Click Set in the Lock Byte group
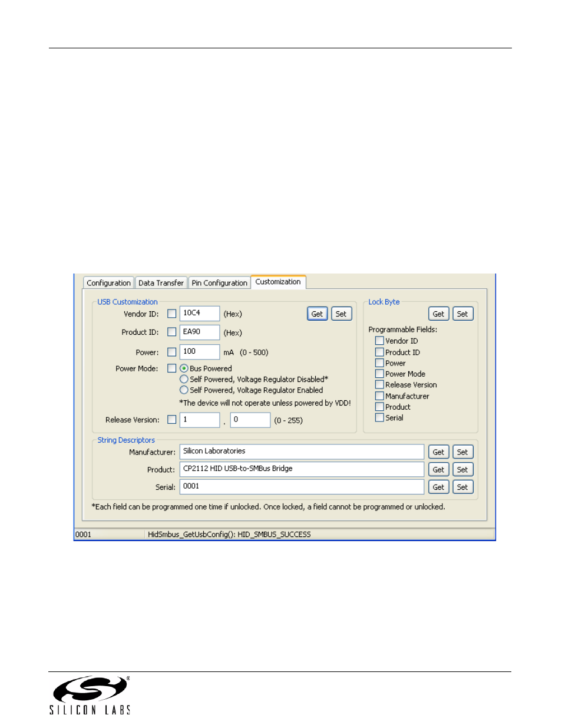562x728 pixels. point(462,314)
